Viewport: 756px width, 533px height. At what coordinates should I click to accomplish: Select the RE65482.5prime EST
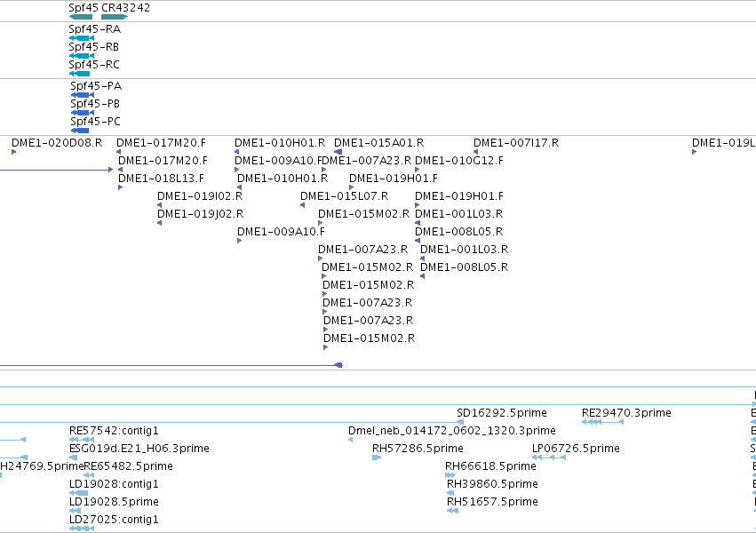point(89,475)
